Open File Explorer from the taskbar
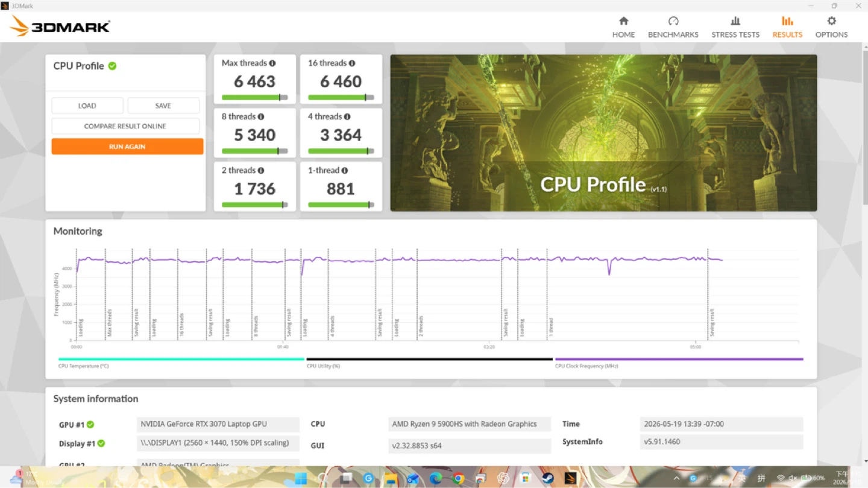Image resolution: width=868 pixels, height=488 pixels. pyautogui.click(x=391, y=479)
